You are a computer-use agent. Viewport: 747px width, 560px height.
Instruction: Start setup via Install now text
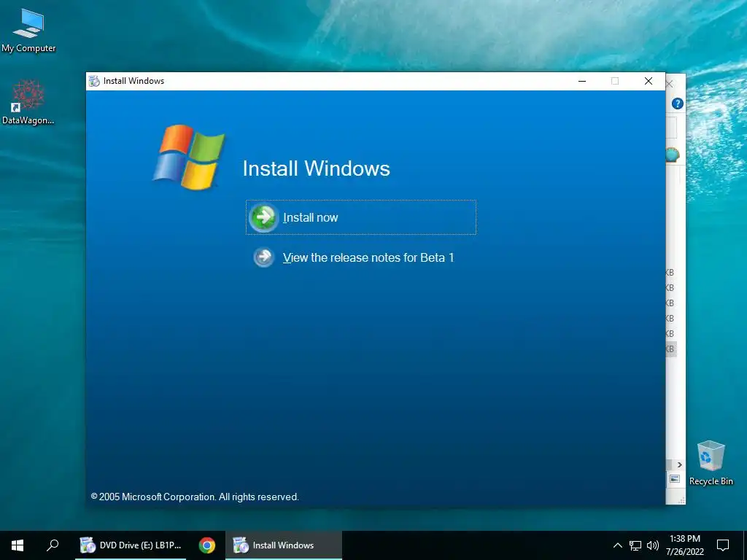point(310,217)
